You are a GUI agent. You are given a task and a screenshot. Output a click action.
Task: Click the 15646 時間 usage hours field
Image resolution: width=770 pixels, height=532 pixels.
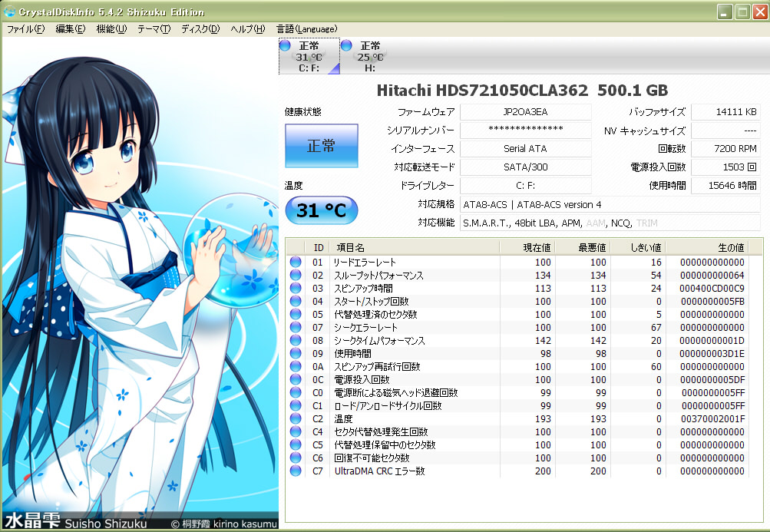(x=725, y=186)
